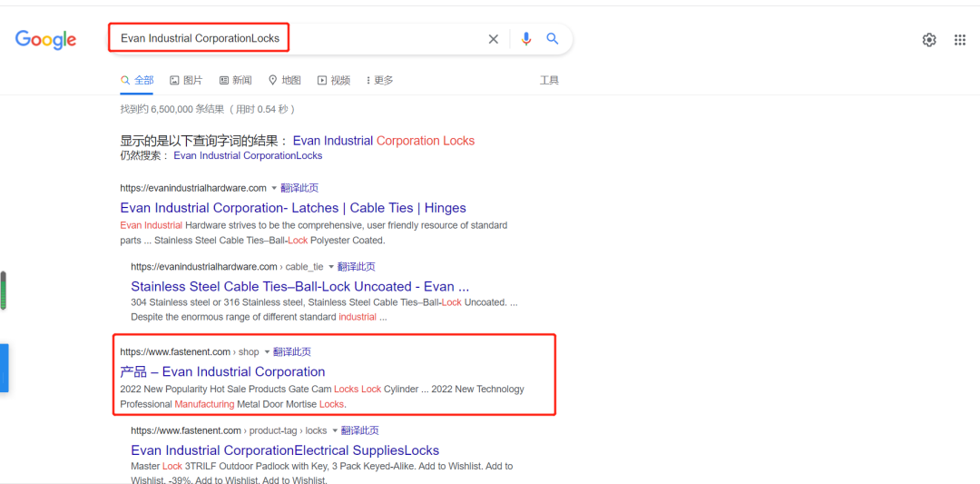Open 产品 – Evan Industrial Corporation result
The width and height of the screenshot is (980, 484).
pyautogui.click(x=222, y=372)
